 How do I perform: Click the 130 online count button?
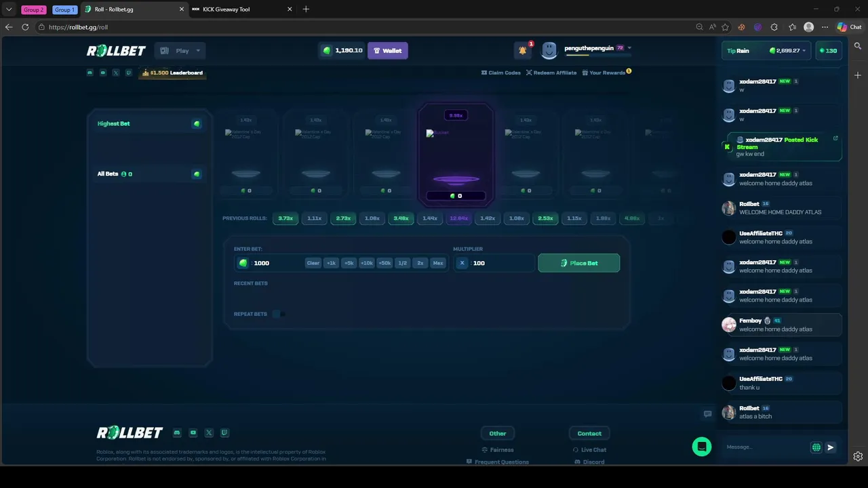coord(828,51)
